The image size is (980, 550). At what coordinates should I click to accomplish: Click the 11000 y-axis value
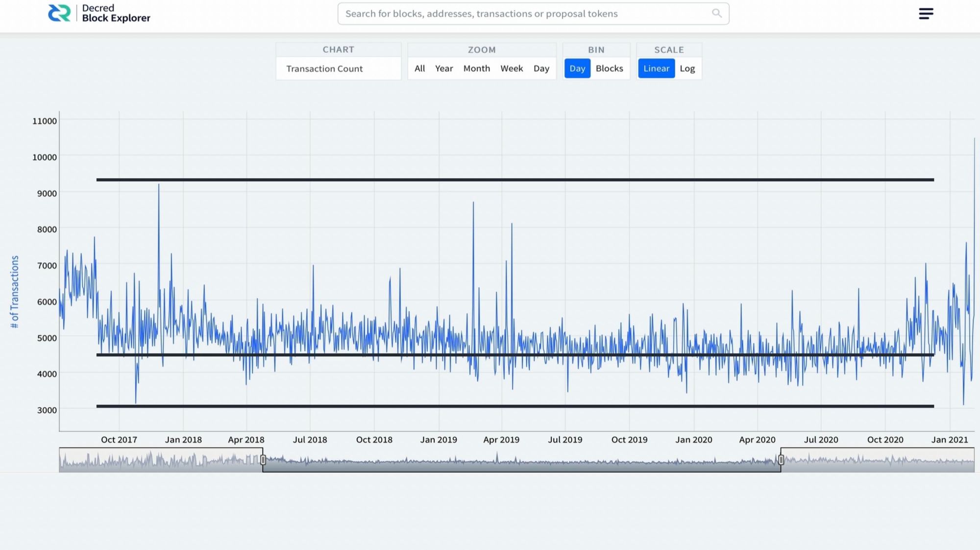point(45,121)
